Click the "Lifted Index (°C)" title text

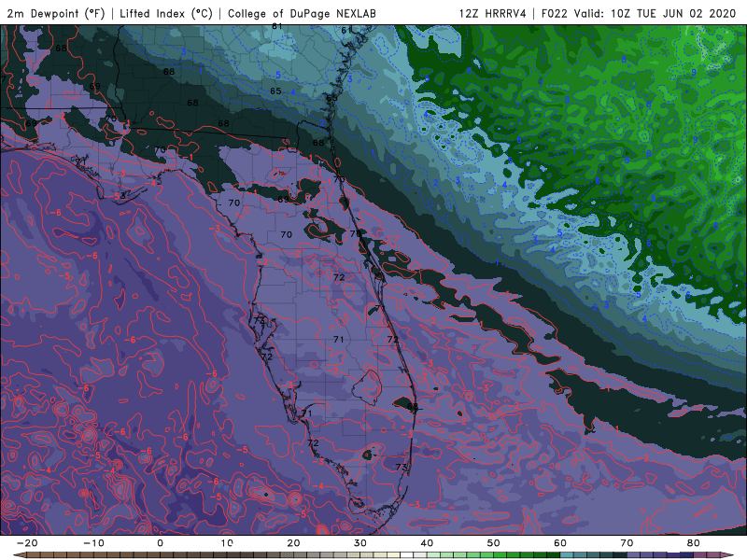point(166,13)
